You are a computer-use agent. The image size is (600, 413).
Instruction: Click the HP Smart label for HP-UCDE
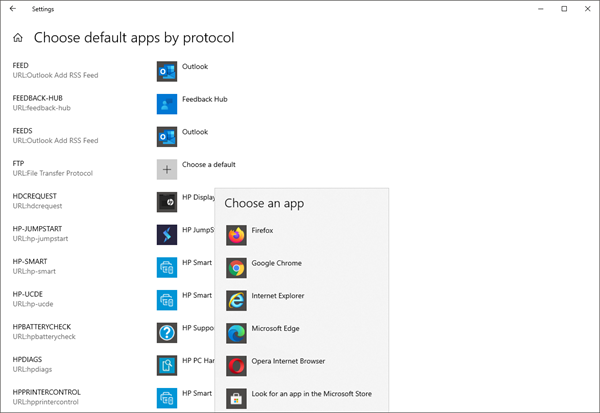coord(197,295)
